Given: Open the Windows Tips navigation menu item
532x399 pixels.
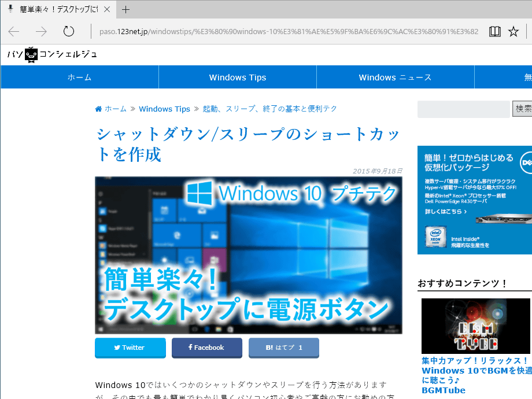Looking at the screenshot, I should click(238, 77).
